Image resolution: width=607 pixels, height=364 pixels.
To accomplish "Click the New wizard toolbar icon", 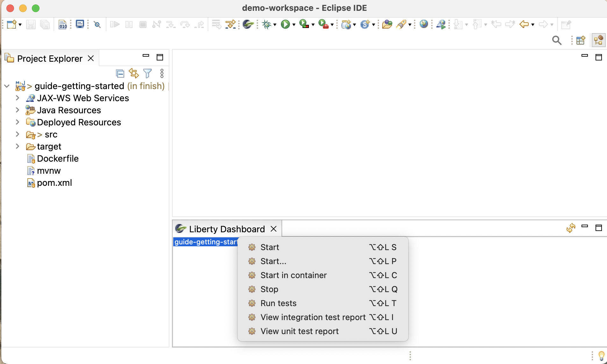I will (11, 24).
